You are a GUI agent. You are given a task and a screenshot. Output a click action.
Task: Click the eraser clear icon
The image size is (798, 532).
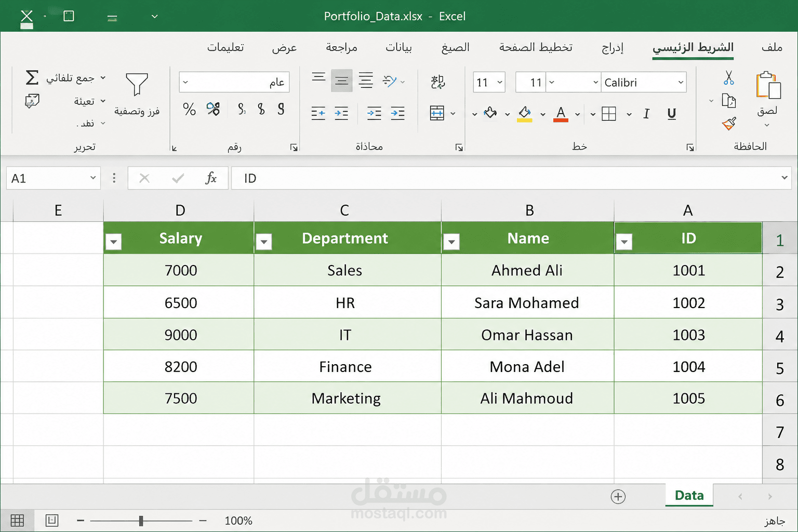pos(32,101)
